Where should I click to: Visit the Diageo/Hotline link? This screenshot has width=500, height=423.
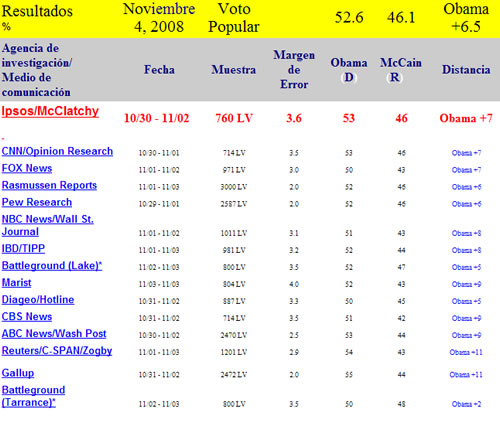tap(38, 300)
